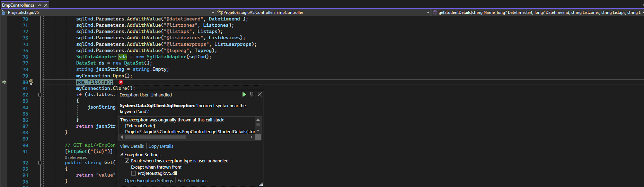Click the sda.Fill(ds); statement
The width and height of the screenshot is (644, 187).
point(95,82)
